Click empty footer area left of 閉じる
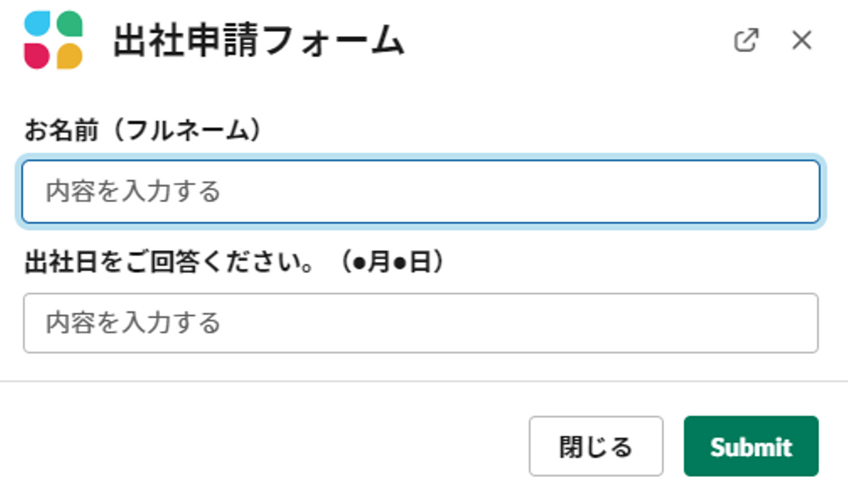The image size is (848, 504). pos(265,446)
